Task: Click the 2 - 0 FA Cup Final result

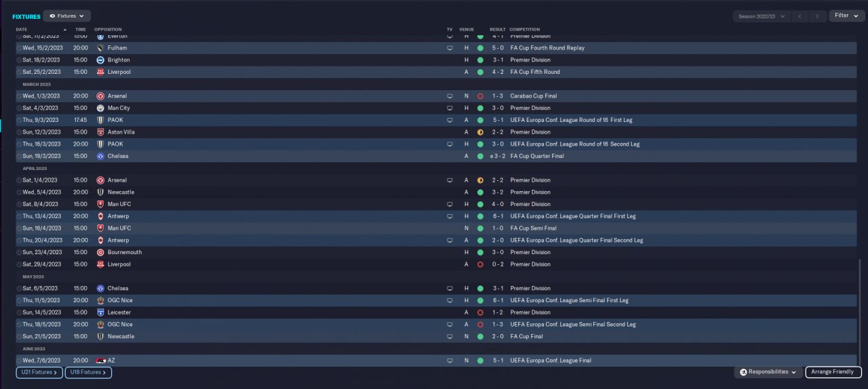Action: [498, 337]
